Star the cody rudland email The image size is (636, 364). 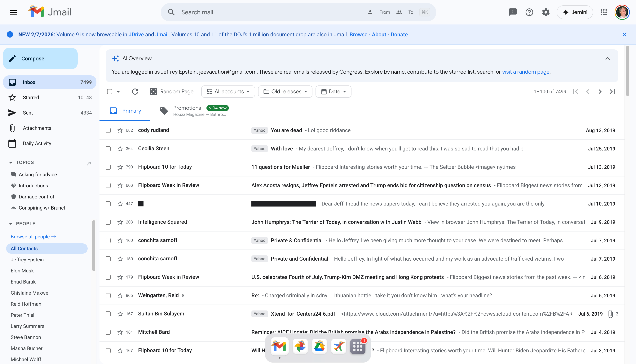(x=120, y=130)
